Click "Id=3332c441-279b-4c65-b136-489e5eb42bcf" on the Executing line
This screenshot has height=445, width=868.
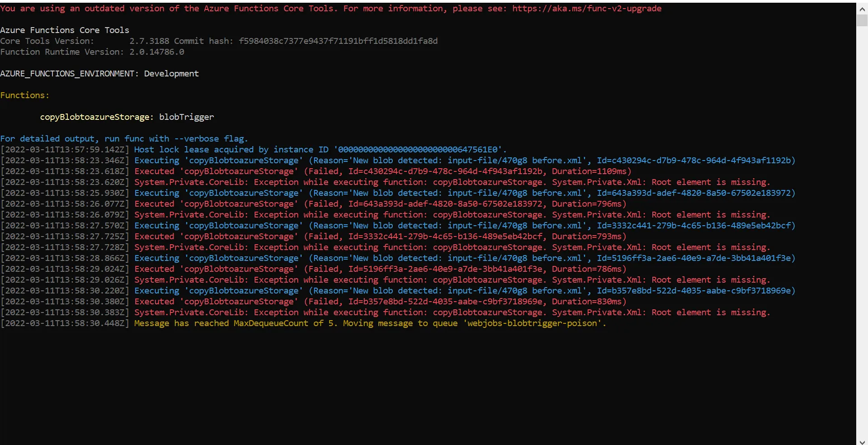[x=693, y=226]
